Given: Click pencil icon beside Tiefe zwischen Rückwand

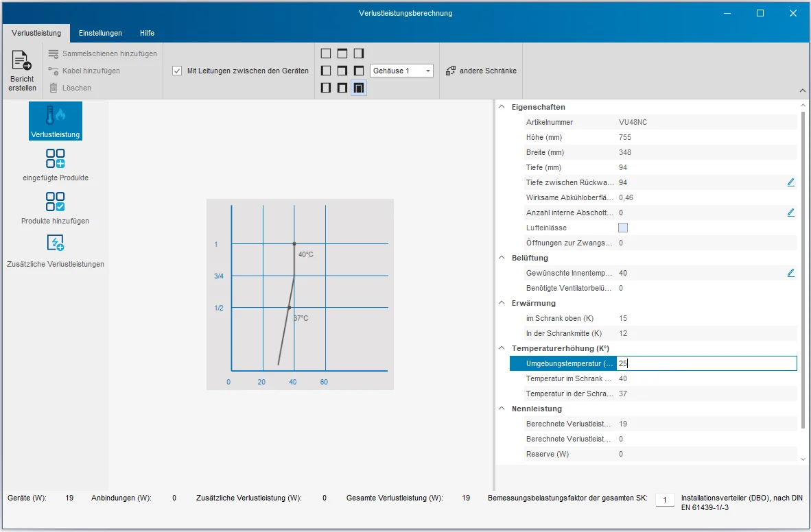Looking at the screenshot, I should pos(790,182).
